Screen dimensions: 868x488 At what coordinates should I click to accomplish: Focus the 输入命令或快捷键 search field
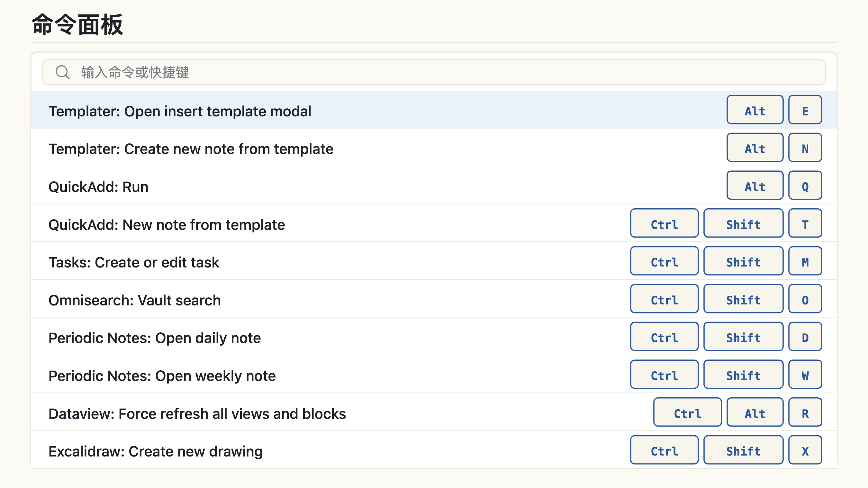(434, 72)
